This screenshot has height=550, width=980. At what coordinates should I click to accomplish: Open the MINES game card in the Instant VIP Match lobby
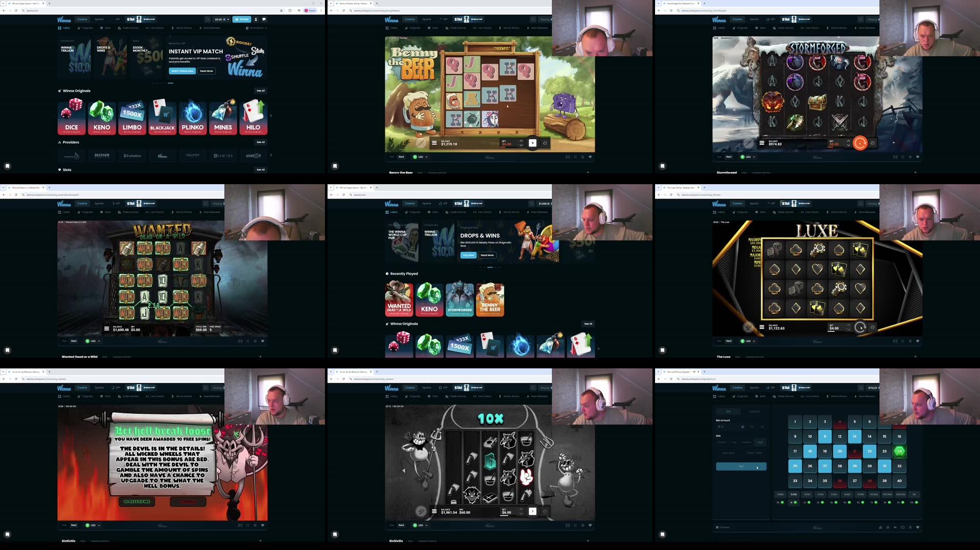pos(223,117)
